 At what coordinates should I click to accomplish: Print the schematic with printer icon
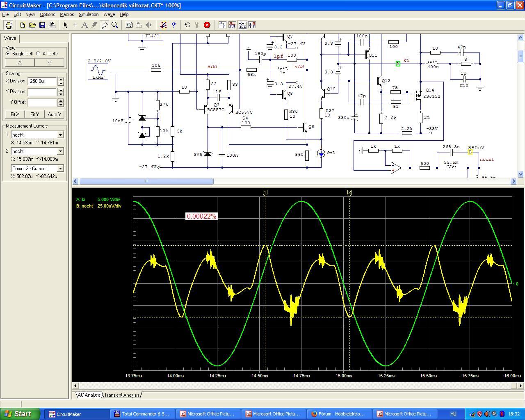coord(52,25)
